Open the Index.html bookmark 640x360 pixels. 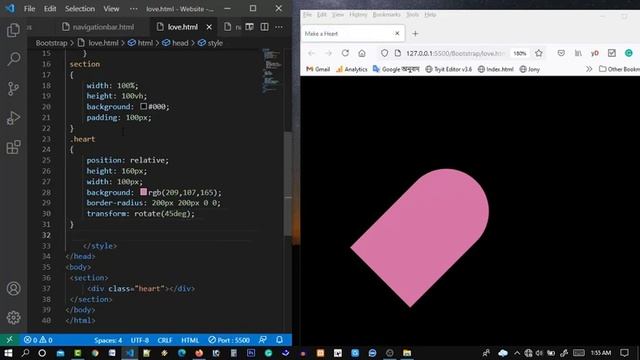496,69
